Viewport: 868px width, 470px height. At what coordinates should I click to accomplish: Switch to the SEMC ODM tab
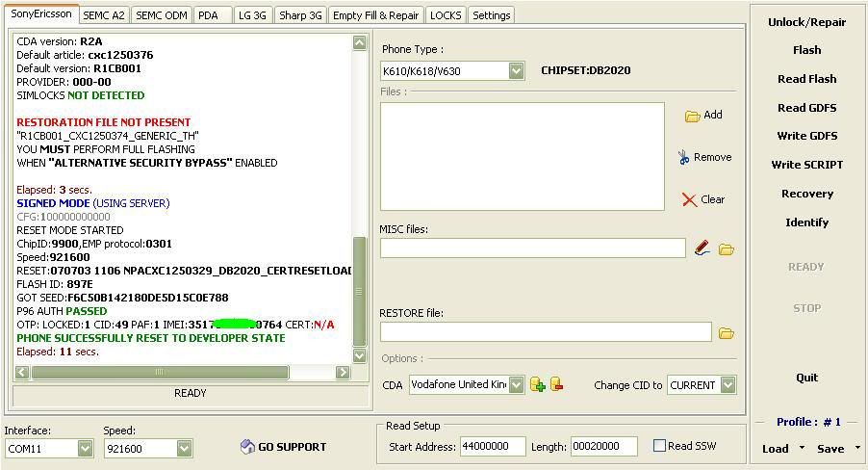[162, 15]
